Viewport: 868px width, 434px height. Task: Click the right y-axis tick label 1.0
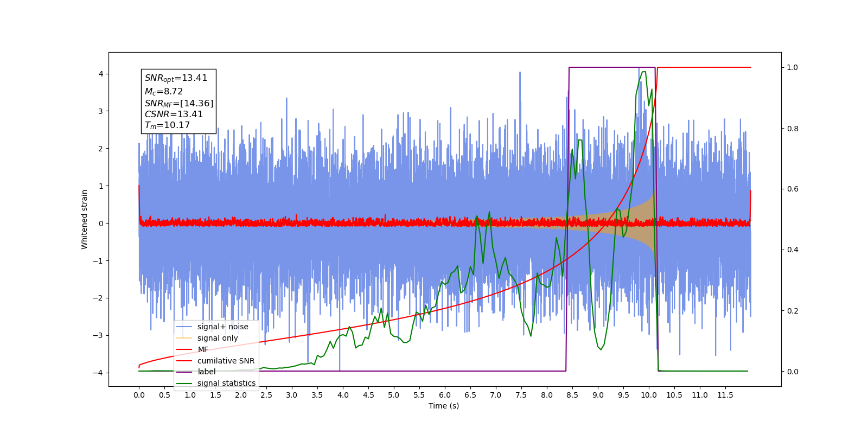[793, 67]
